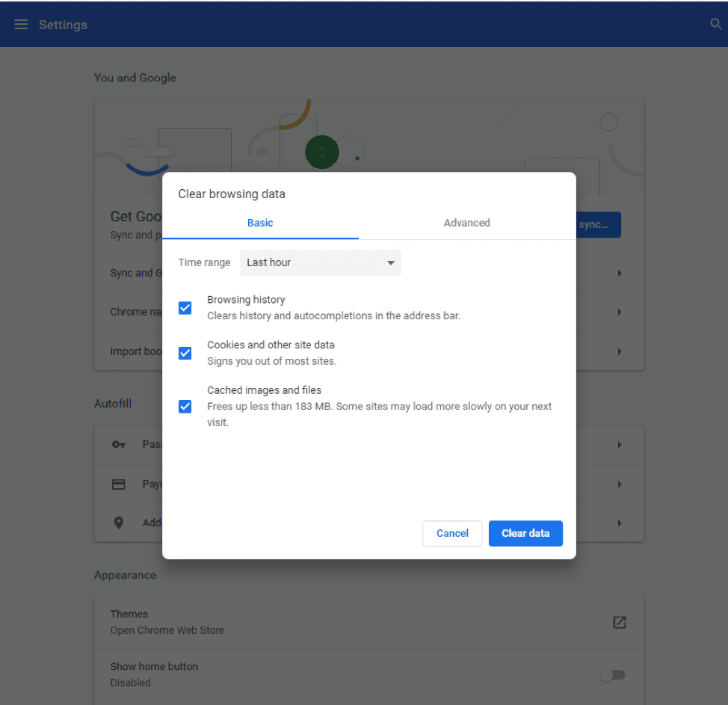Click the Browsing history label text
This screenshot has width=728, height=705.
pyautogui.click(x=246, y=300)
